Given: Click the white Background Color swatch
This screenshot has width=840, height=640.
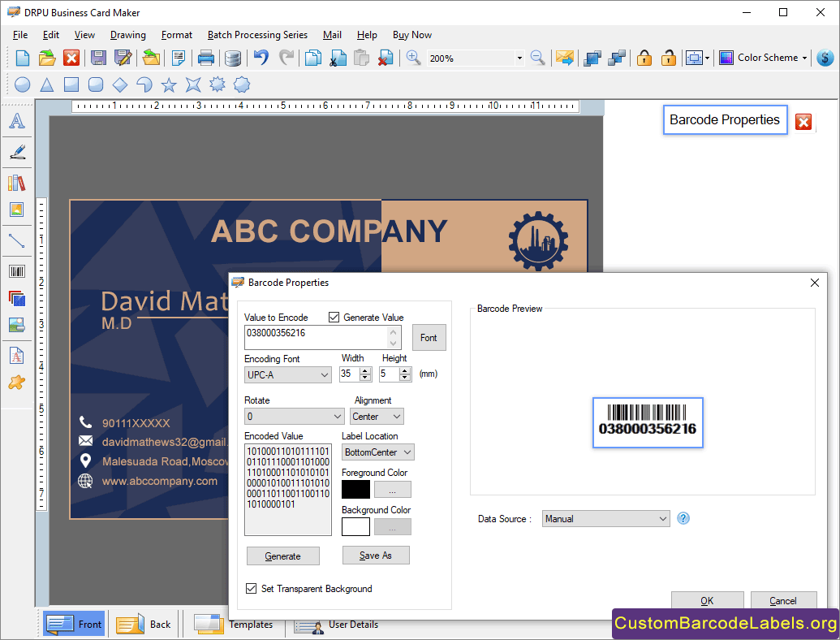Looking at the screenshot, I should (355, 526).
